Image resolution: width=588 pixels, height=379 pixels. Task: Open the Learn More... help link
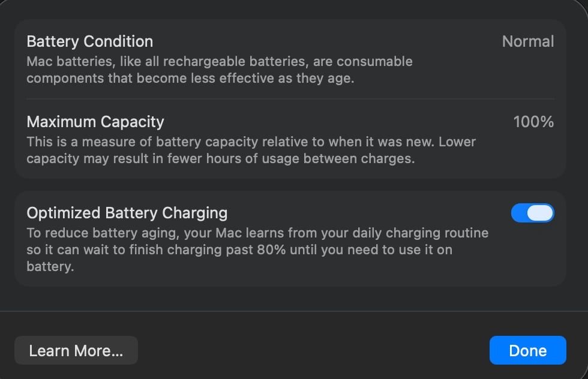pos(76,351)
